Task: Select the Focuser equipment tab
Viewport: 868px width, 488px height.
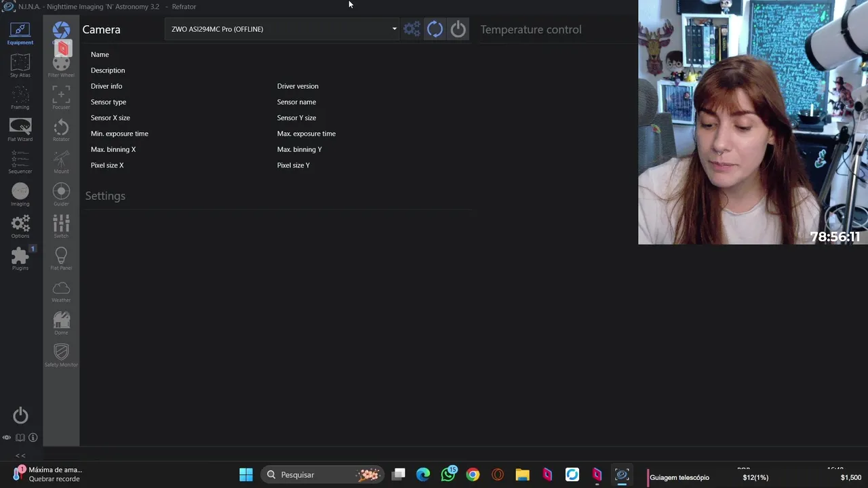Action: pyautogui.click(x=61, y=98)
